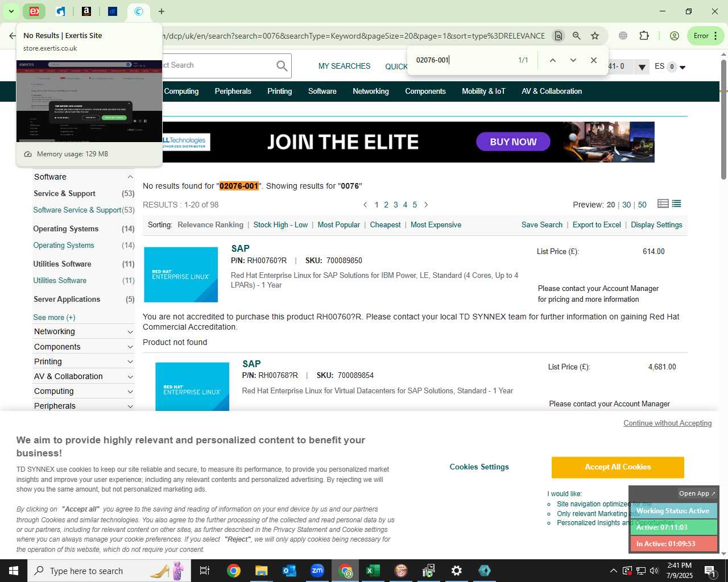The image size is (728, 582).
Task: Click BUY NOW banner button
Action: [x=513, y=142]
